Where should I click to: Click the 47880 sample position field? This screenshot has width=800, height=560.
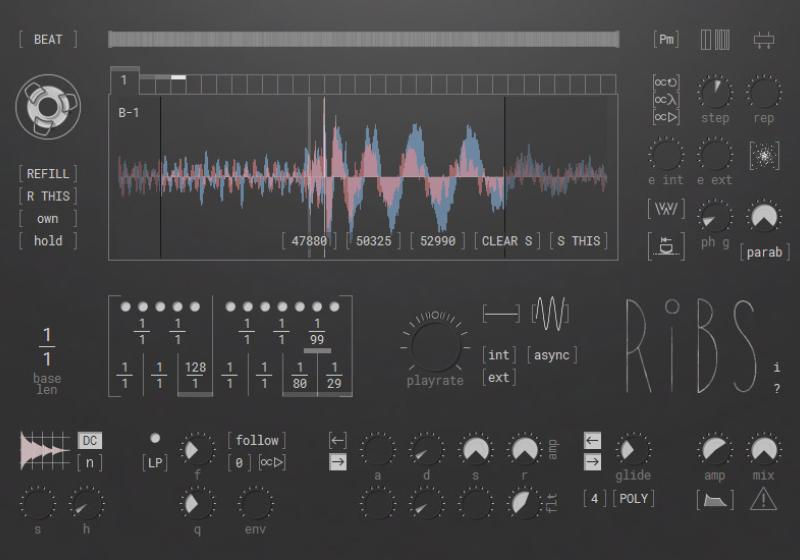309,241
